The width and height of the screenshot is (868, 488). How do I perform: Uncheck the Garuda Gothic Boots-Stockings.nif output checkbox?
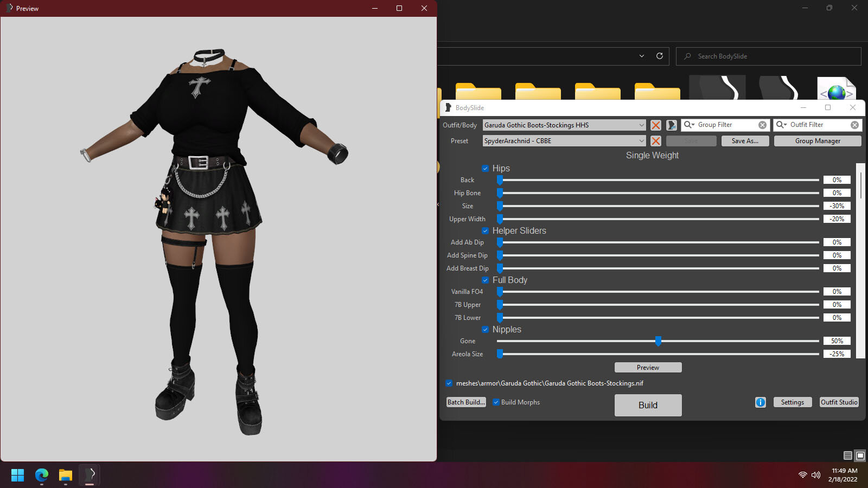coord(449,383)
